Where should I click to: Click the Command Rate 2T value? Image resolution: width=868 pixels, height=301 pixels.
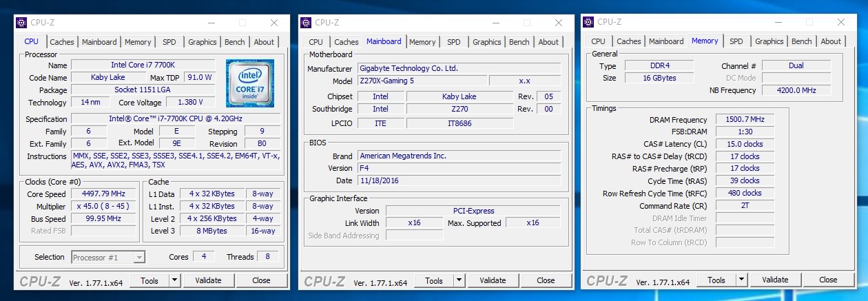[x=745, y=205]
